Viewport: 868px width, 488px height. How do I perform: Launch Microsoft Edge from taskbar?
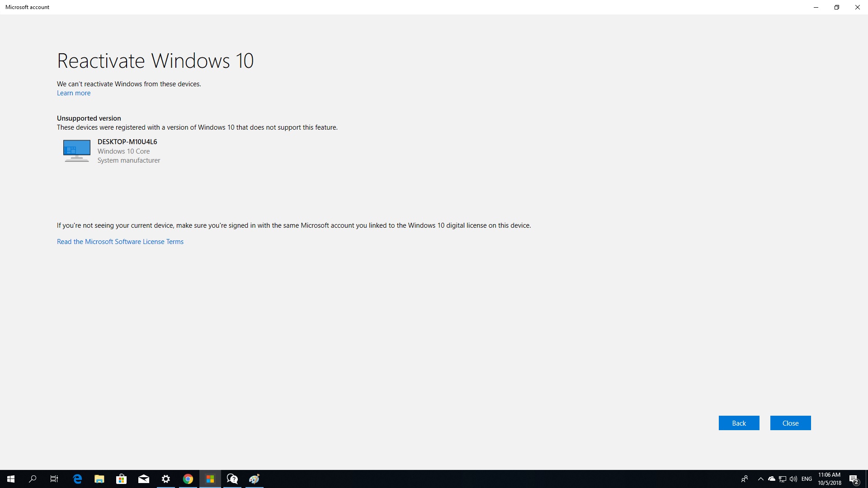click(x=77, y=479)
